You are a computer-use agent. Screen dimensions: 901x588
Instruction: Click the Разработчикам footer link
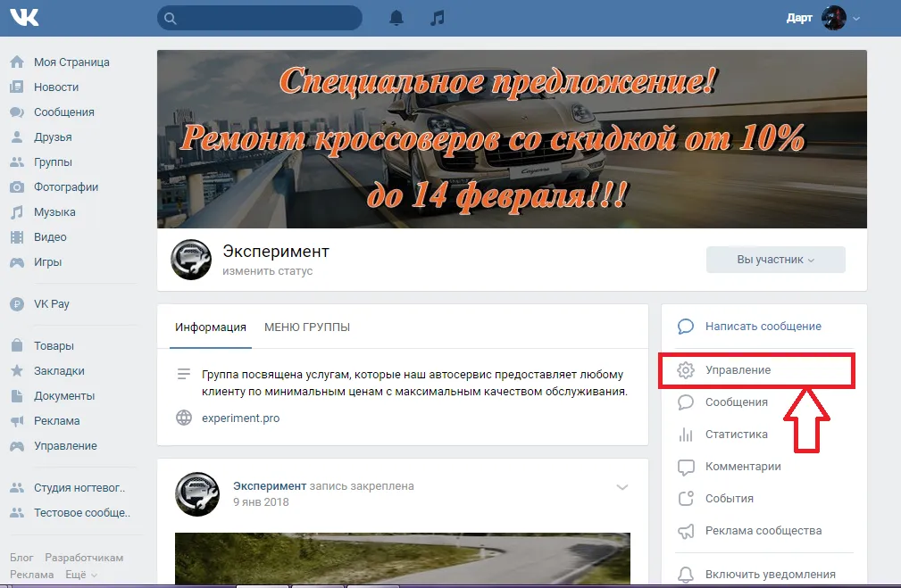(x=84, y=558)
